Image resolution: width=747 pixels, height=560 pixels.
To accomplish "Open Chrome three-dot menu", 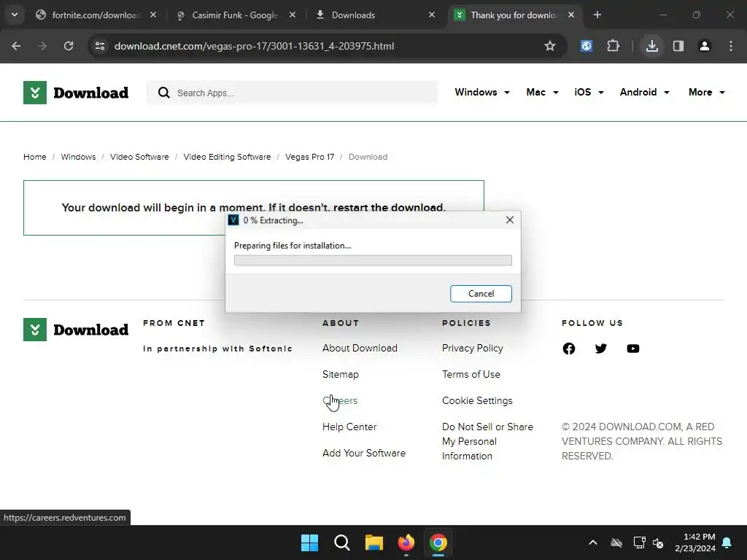I will click(731, 46).
